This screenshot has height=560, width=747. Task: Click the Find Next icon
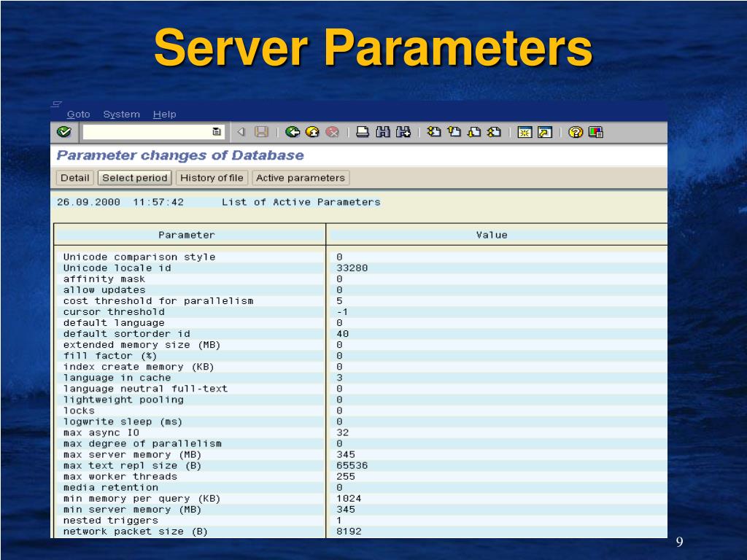tap(402, 133)
